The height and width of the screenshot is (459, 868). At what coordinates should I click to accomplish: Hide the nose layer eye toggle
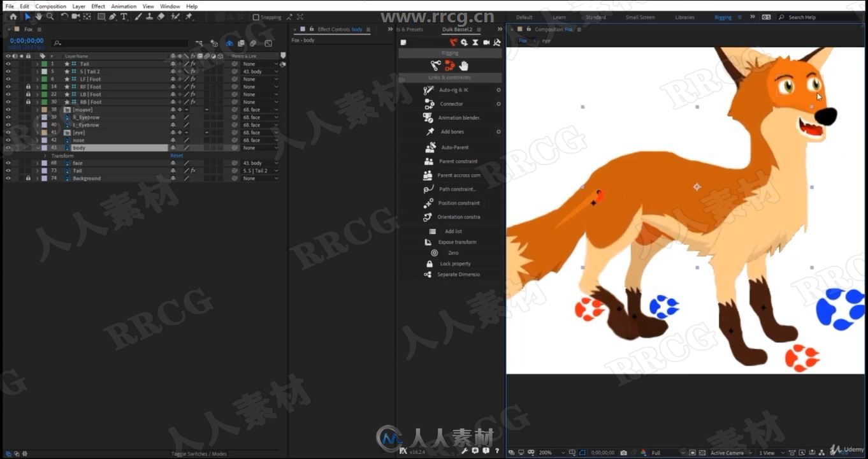pos(8,140)
